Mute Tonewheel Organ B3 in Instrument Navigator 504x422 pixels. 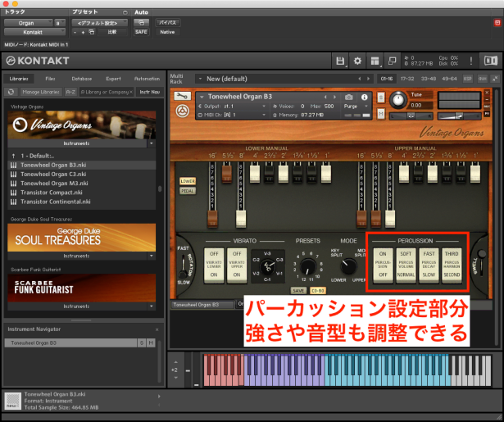[x=151, y=343]
